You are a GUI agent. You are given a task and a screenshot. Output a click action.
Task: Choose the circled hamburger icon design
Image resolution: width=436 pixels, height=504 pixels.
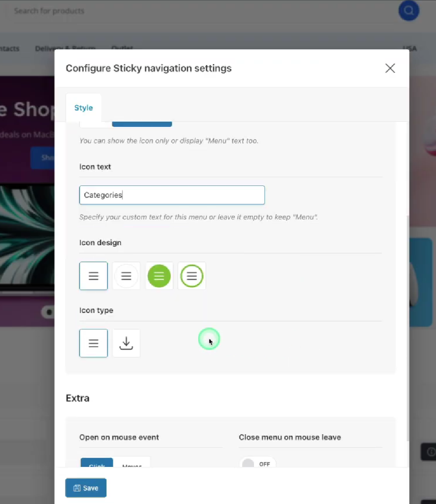click(x=126, y=276)
